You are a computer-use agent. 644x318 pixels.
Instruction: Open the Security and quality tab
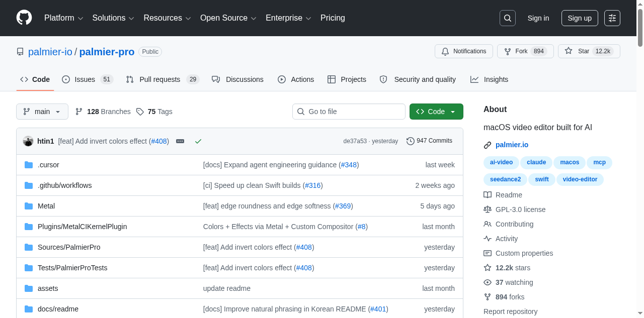click(418, 79)
